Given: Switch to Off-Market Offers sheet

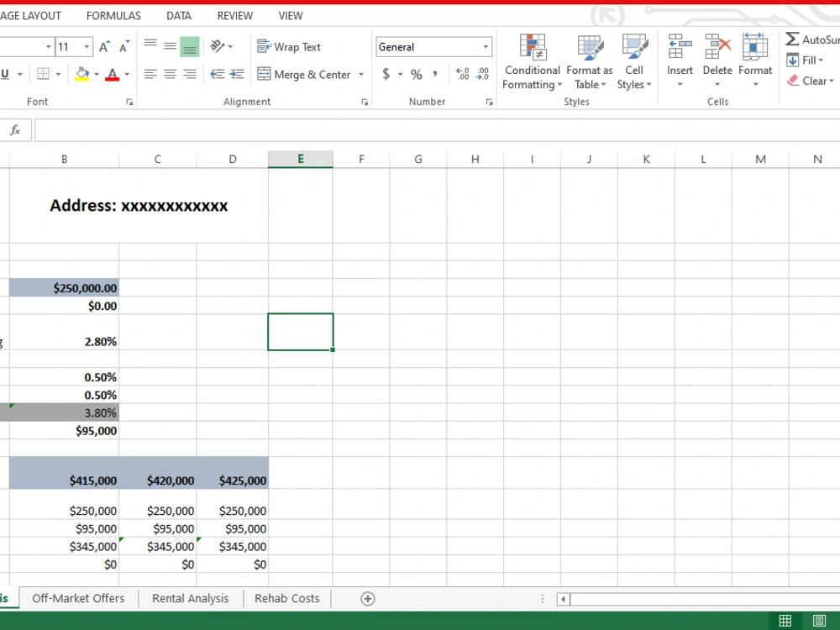Looking at the screenshot, I should [78, 598].
